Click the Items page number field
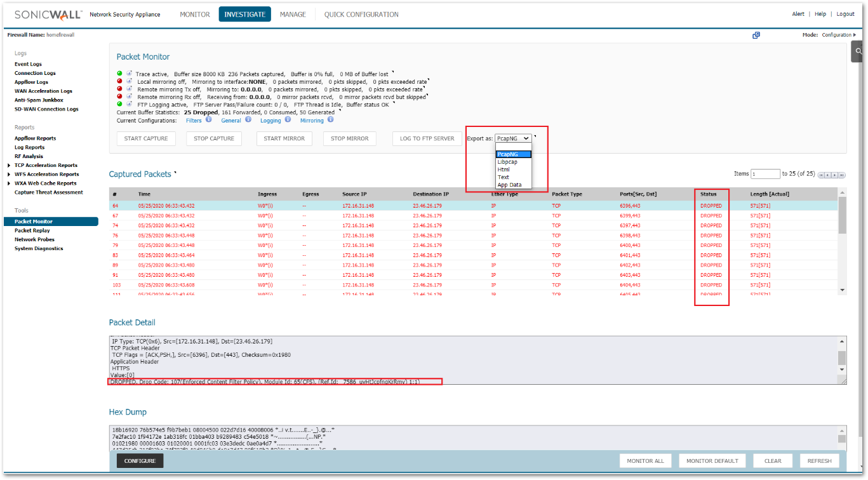The image size is (868, 480). click(765, 174)
